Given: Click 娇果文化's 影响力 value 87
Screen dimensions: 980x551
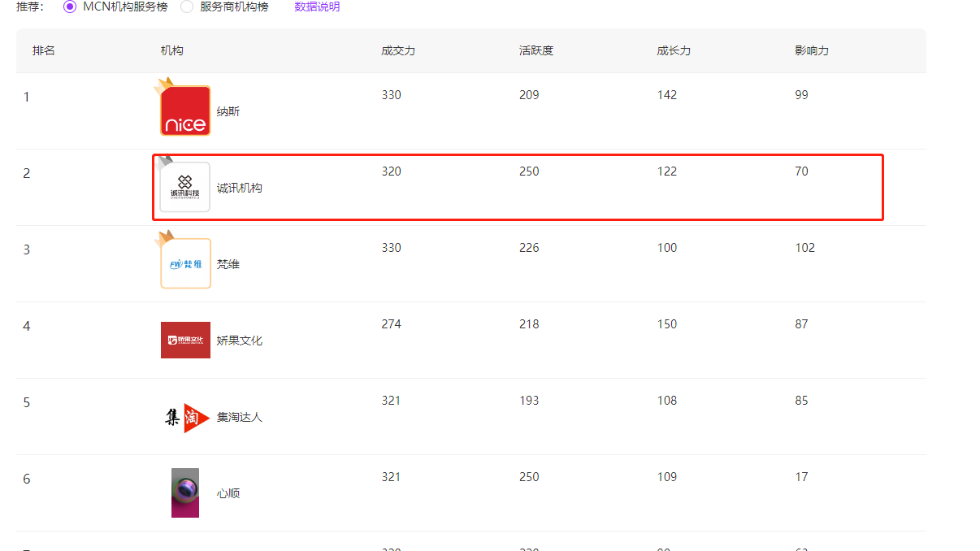Looking at the screenshot, I should tap(802, 324).
